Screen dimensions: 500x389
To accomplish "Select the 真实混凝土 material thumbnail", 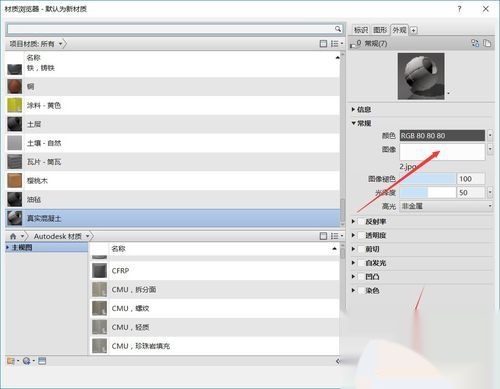I will pyautogui.click(x=15, y=218).
